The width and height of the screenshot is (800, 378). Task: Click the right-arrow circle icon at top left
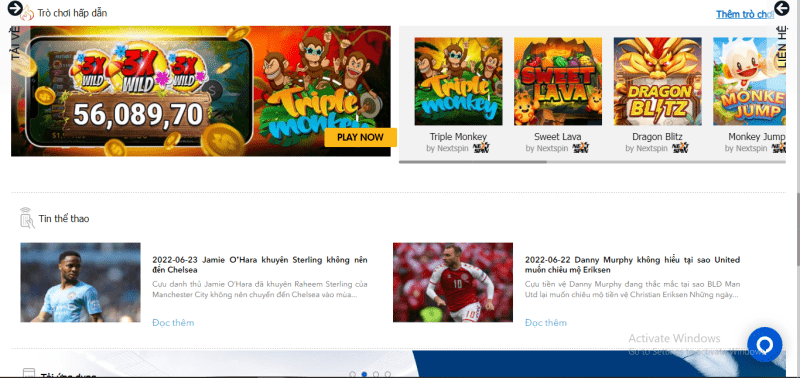14,8
